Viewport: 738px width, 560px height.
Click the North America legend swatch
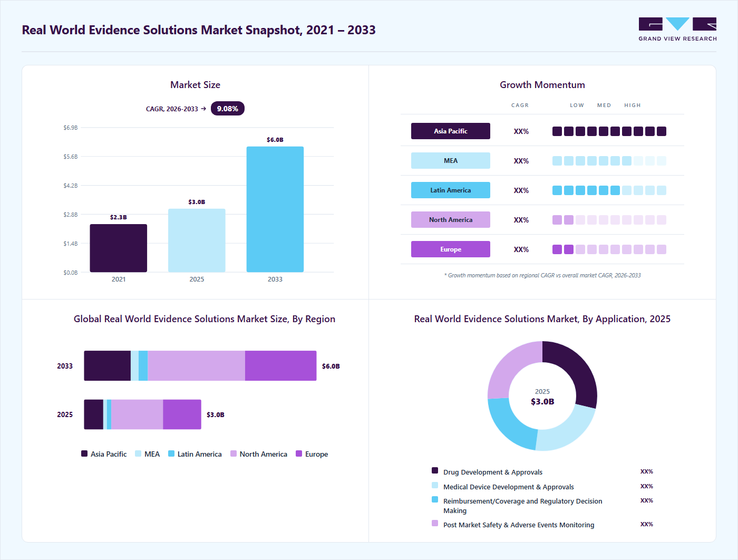[234, 453]
